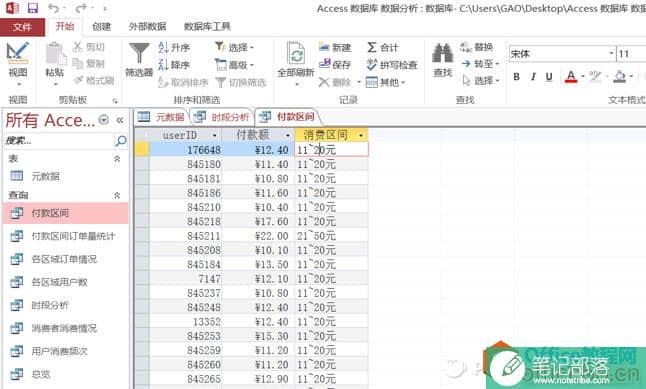Toggle Italic formatting
Viewport: 646px width, 389px height.
coord(533,77)
